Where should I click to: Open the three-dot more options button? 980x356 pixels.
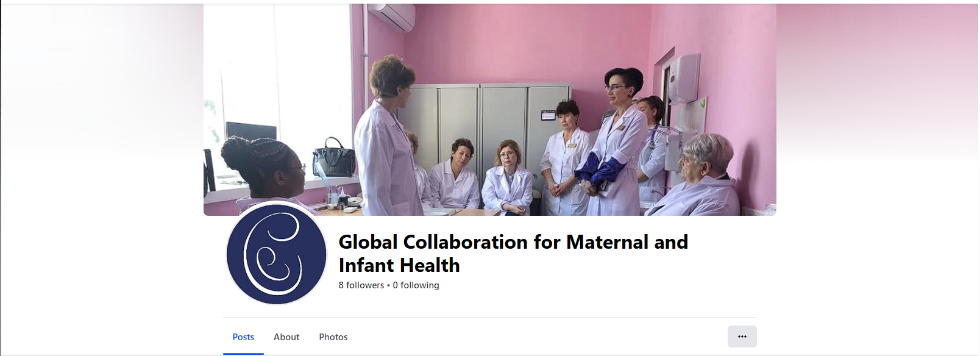742,336
